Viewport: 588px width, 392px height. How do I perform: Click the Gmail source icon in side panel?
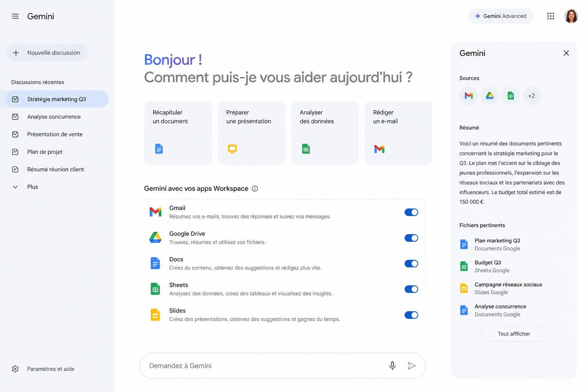469,96
